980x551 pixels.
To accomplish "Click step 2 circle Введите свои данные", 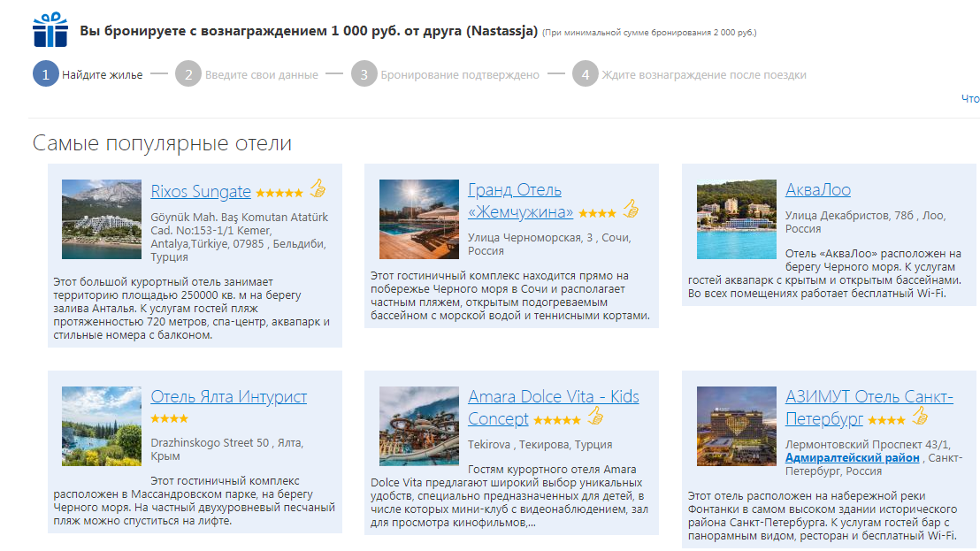I will coord(188,73).
